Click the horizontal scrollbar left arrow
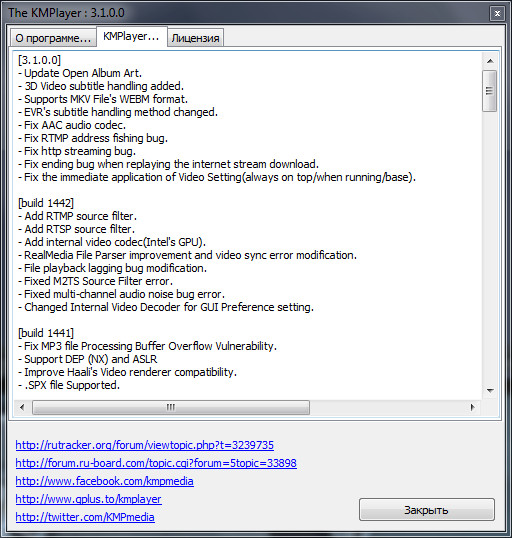Viewport: 512px width, 538px height. click(x=22, y=407)
